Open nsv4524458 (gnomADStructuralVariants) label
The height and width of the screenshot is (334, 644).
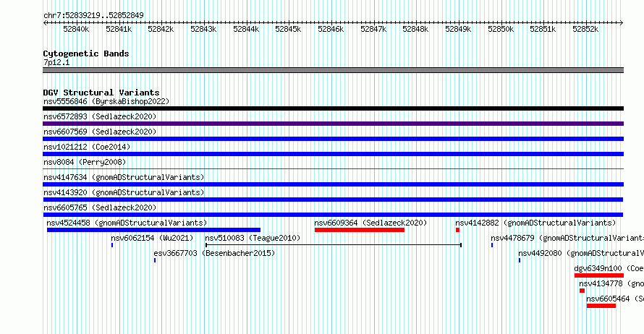[x=127, y=223]
